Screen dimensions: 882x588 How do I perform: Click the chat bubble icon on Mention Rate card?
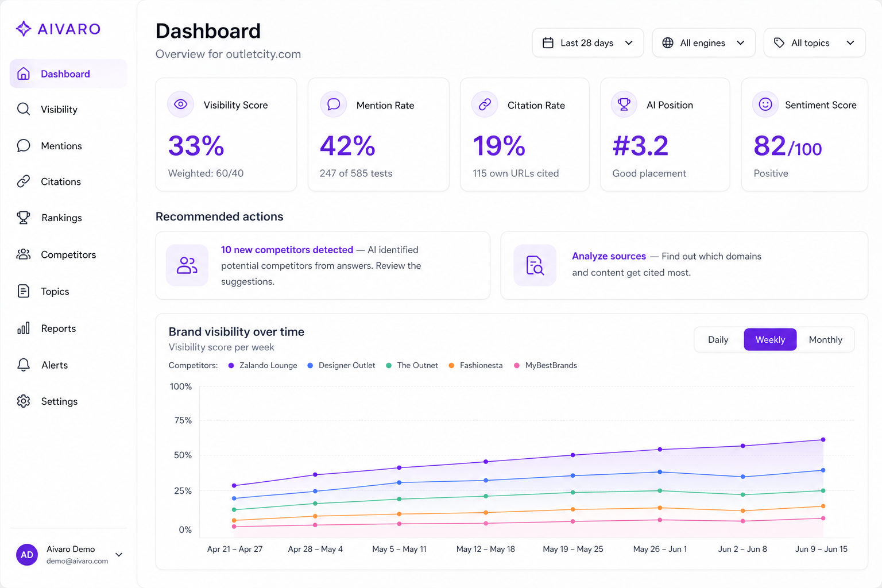pos(334,105)
